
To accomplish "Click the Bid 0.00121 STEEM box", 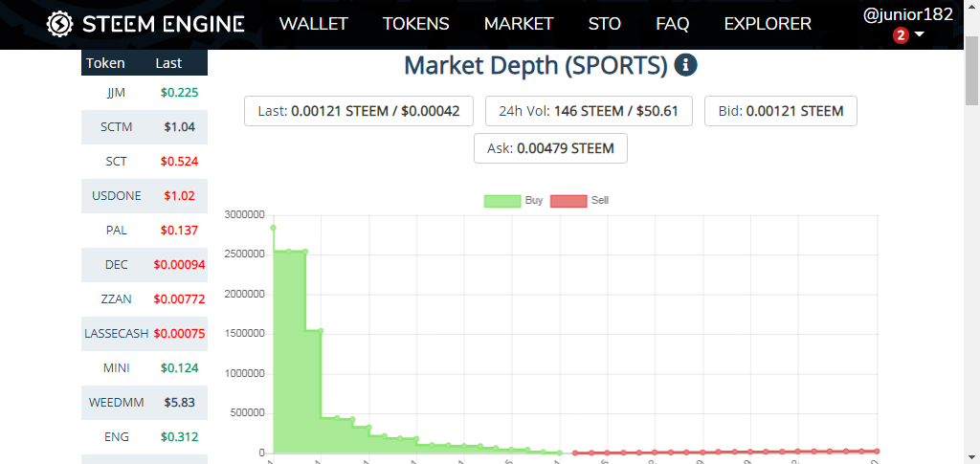I will (781, 111).
